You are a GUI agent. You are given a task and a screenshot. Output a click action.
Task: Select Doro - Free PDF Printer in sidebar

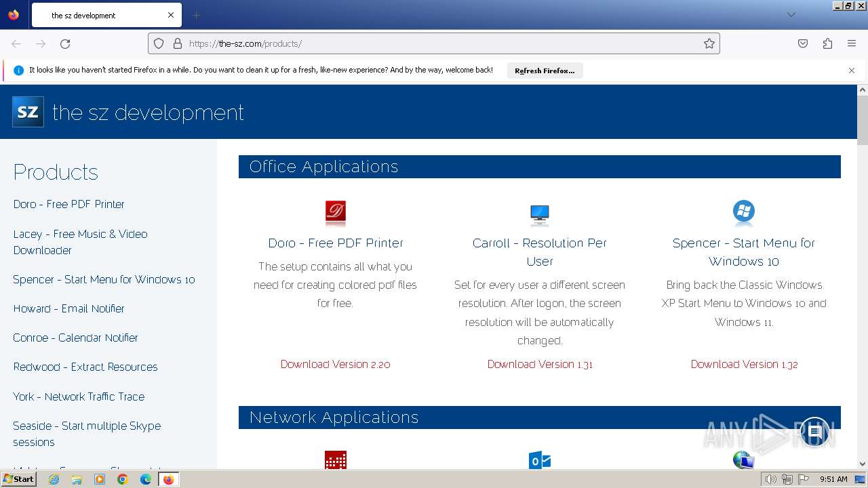tap(68, 204)
